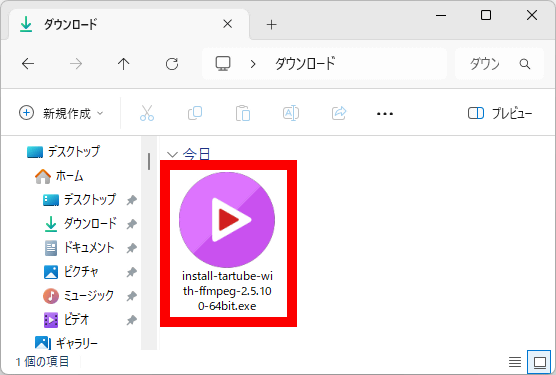
Task: Click pin icon next to ビデオ
Action: click(132, 320)
